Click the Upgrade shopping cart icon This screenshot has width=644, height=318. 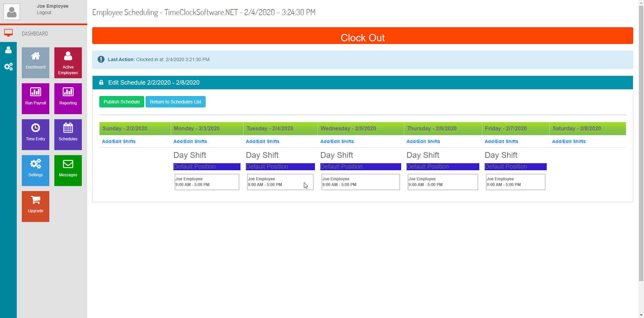[x=35, y=199]
